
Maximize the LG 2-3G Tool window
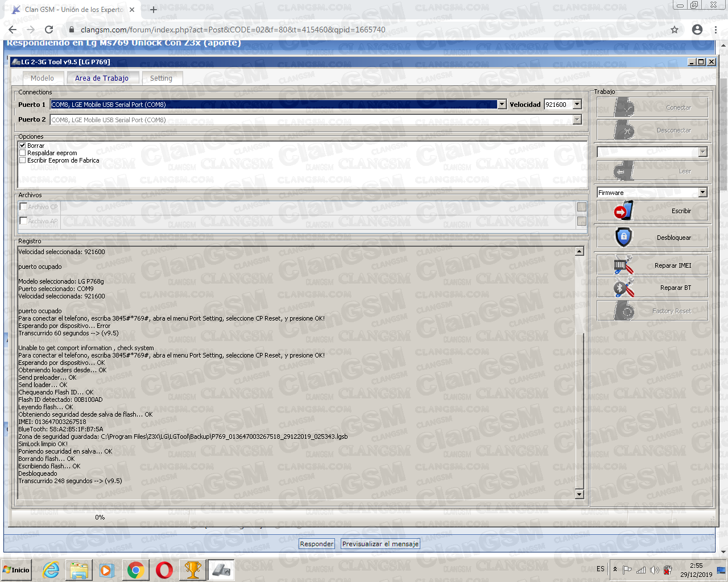click(x=701, y=62)
